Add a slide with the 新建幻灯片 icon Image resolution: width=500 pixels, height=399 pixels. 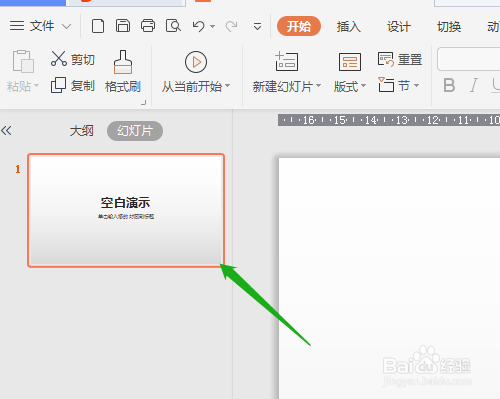click(x=287, y=61)
